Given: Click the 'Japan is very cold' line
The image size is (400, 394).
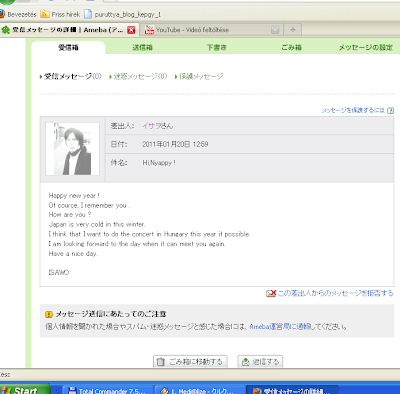Looking at the screenshot, I should coord(97,224).
